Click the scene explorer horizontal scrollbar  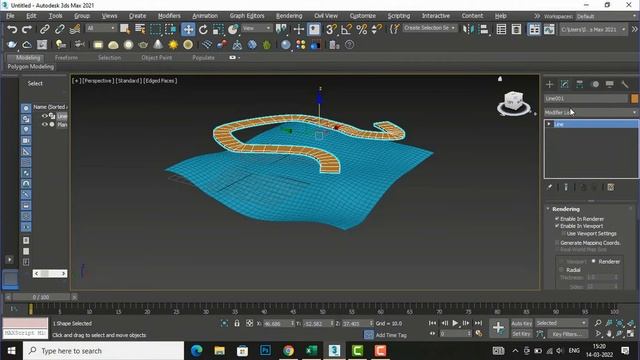pos(50,273)
